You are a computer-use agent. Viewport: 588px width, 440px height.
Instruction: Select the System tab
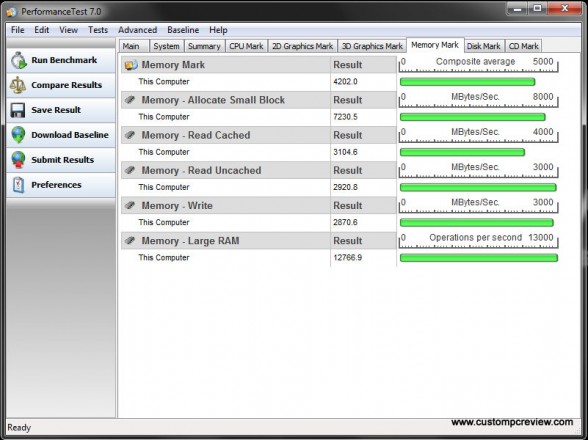(166, 46)
